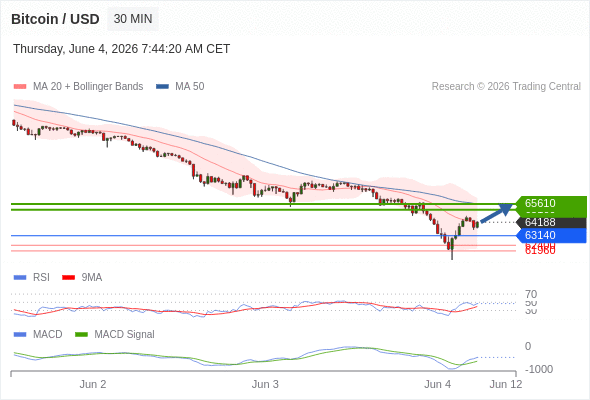Click the RSI legend label
Screen dimensions: 590x400
[x=41, y=278]
